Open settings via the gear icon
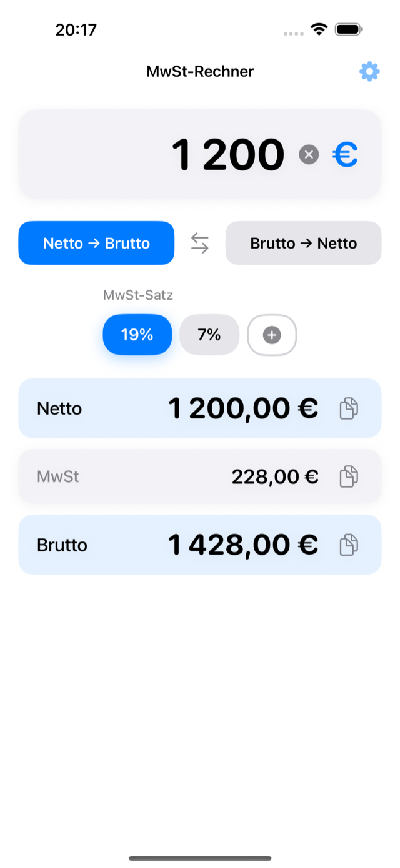The image size is (400, 868). pyautogui.click(x=369, y=72)
